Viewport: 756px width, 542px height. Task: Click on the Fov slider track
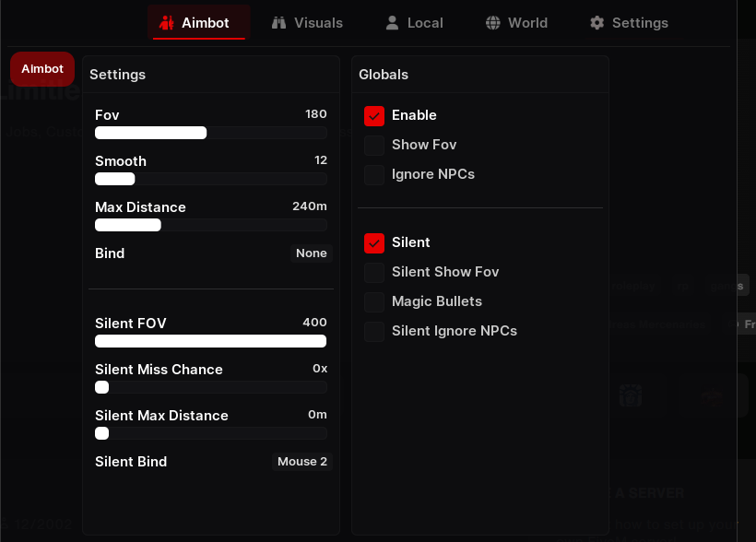click(211, 133)
